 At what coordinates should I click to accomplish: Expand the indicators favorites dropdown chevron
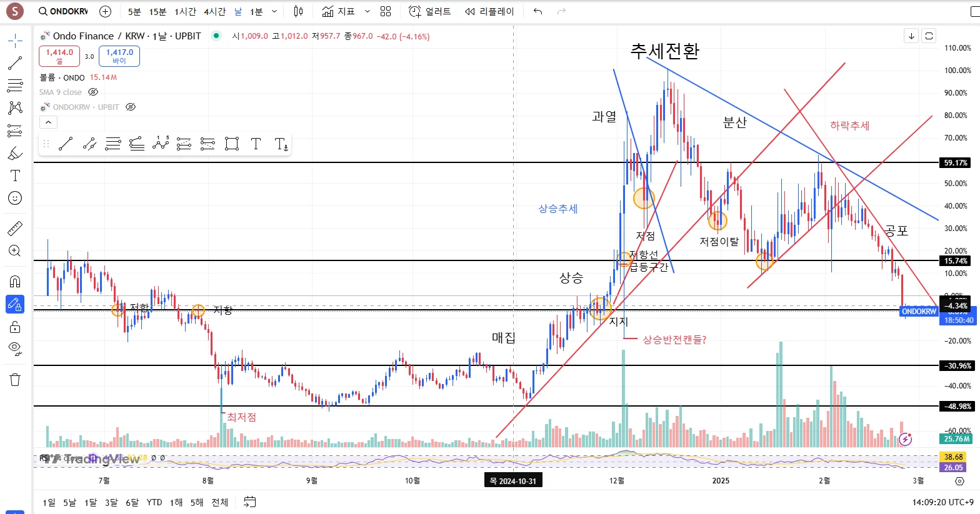click(367, 11)
